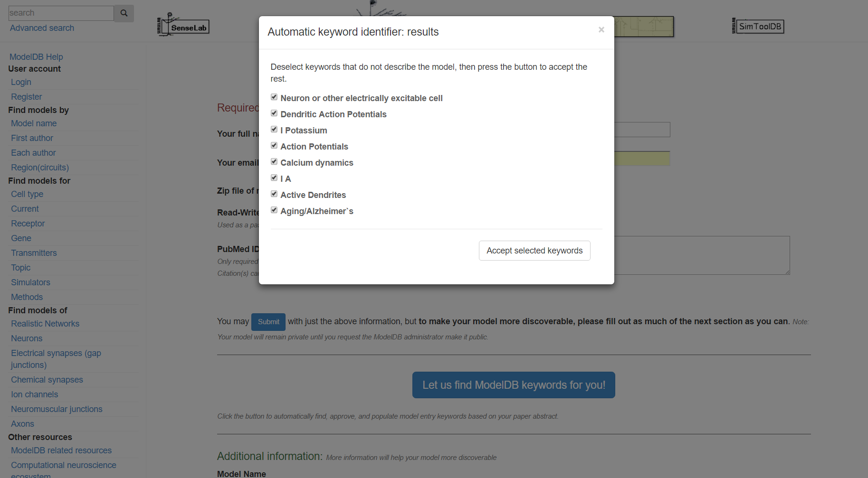This screenshot has height=478, width=868.
Task: Uncheck the Aging/Alzheimer's keyword checkbox
Action: pyautogui.click(x=274, y=210)
